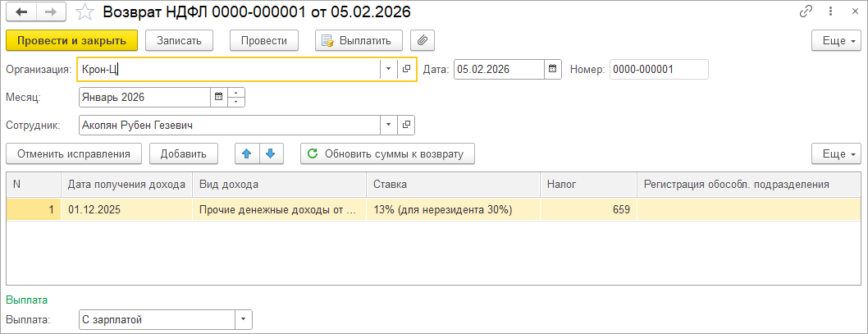The image size is (868, 334).
Task: Open the top Еще menu
Action: 836,40
